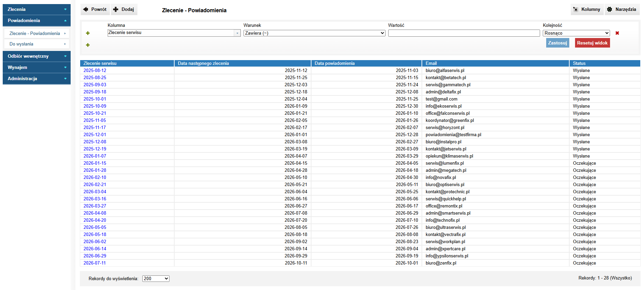Image resolution: width=644 pixels, height=290 pixels.
Task: Click the Dodaj plus icon
Action: pyautogui.click(x=116, y=10)
